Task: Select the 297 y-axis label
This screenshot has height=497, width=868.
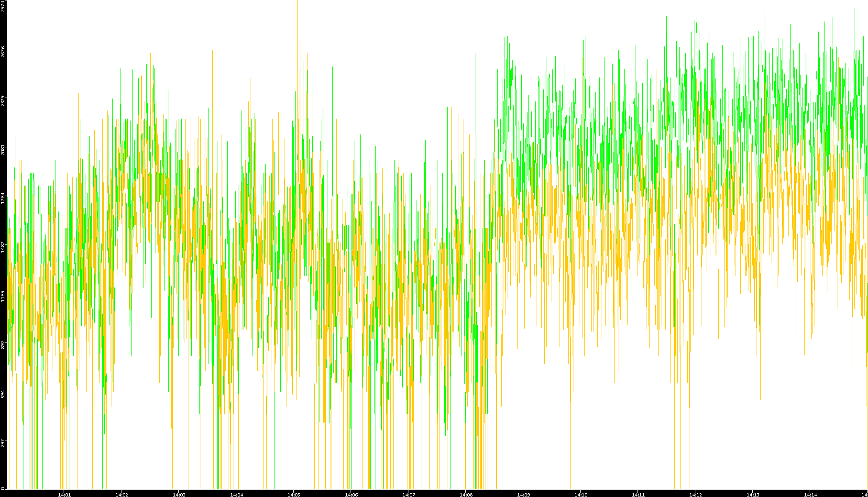Action: (3, 442)
